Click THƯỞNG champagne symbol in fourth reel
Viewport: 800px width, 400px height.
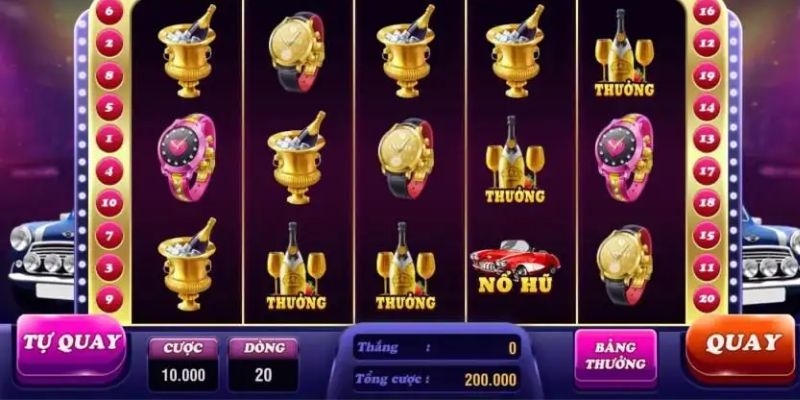(515, 159)
